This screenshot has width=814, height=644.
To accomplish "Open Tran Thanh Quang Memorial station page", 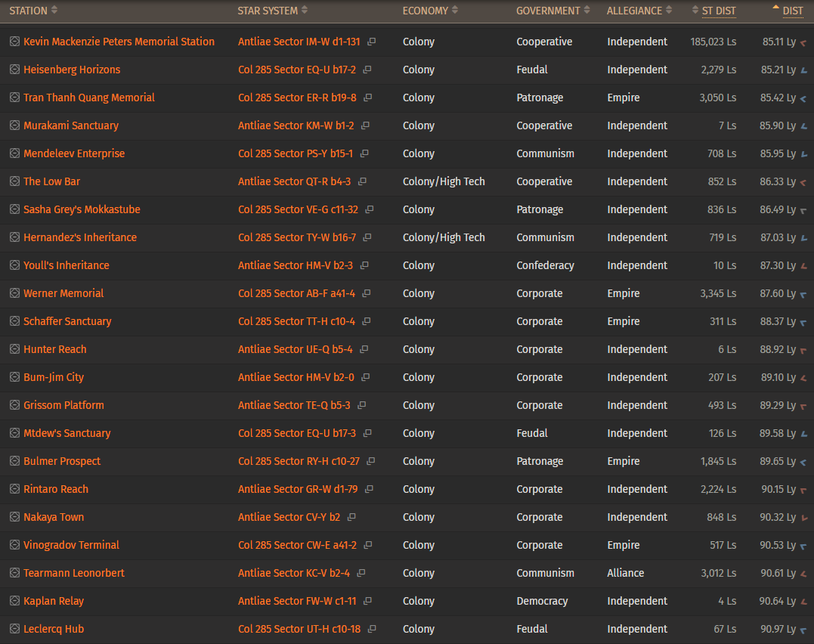I will [88, 98].
